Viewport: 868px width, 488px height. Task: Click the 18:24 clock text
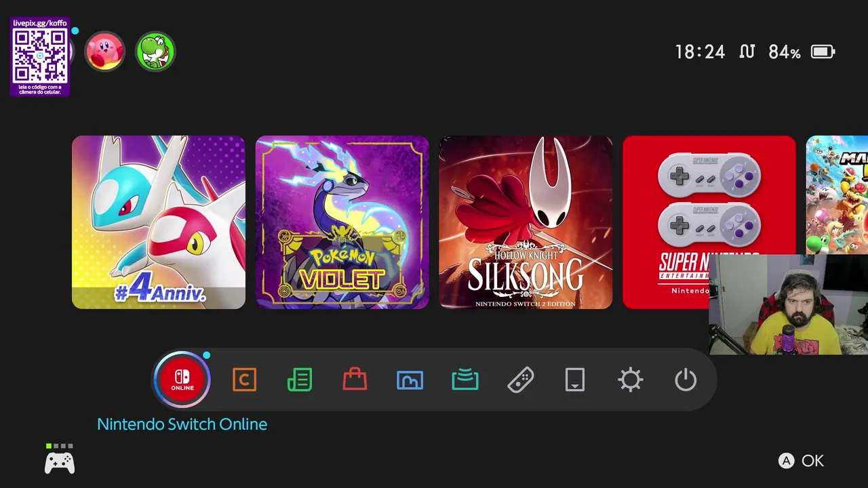[x=700, y=52]
